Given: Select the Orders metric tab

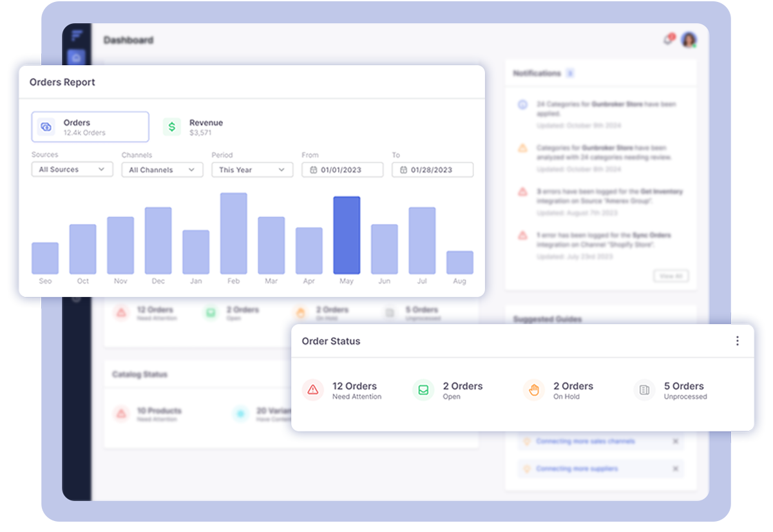Looking at the screenshot, I should [x=90, y=127].
